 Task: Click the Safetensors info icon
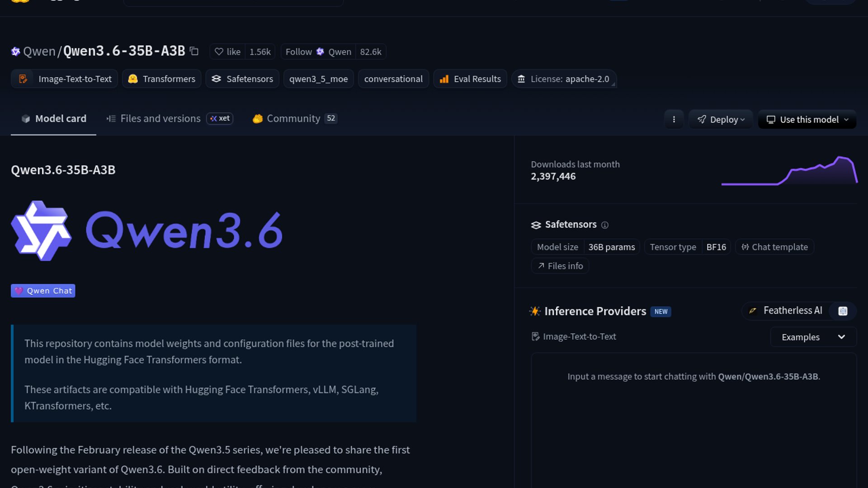click(605, 225)
